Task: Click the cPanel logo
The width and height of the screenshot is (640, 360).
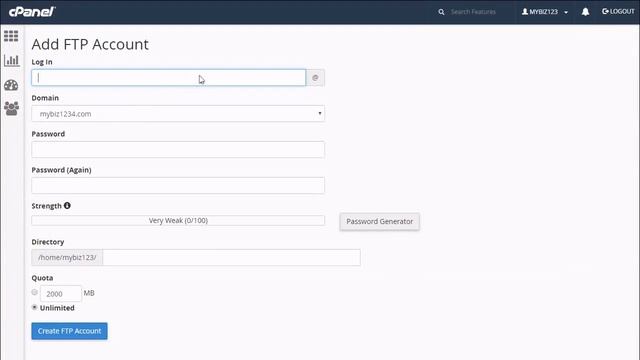Action: point(32,11)
